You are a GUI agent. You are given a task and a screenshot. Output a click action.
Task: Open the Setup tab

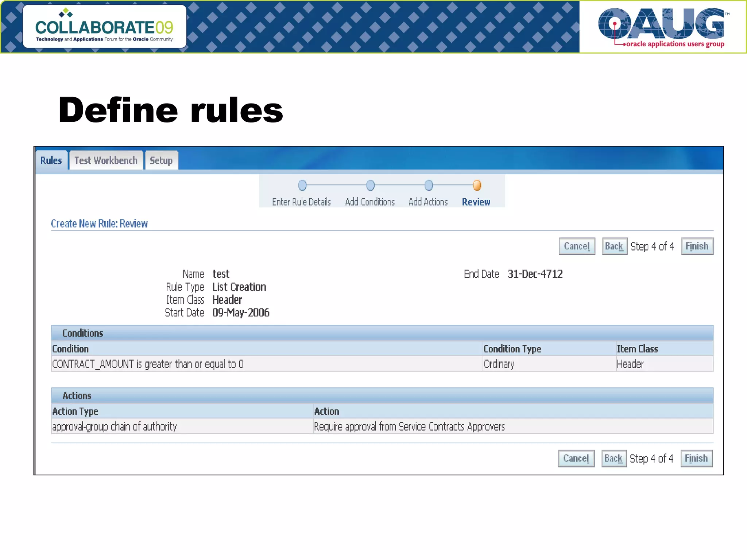point(161,160)
